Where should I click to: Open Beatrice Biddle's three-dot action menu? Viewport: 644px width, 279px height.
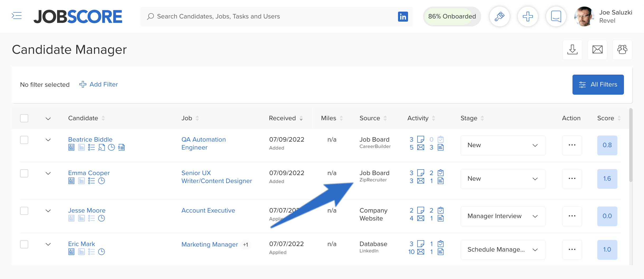(572, 145)
